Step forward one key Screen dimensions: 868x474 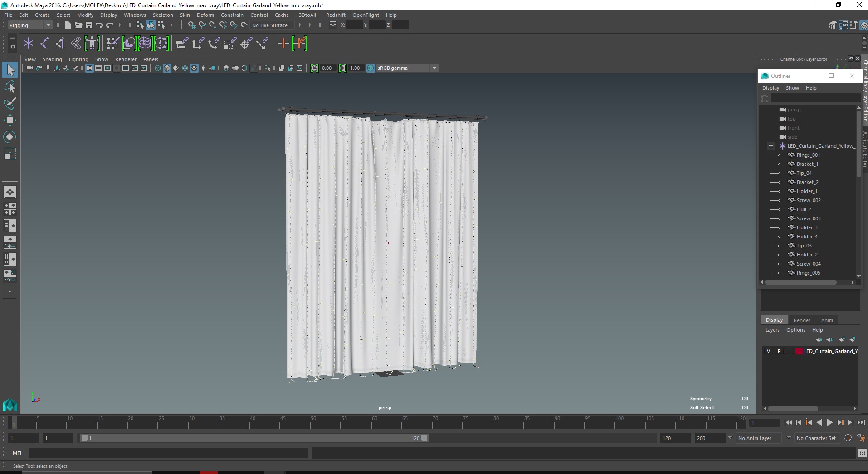[840, 422]
